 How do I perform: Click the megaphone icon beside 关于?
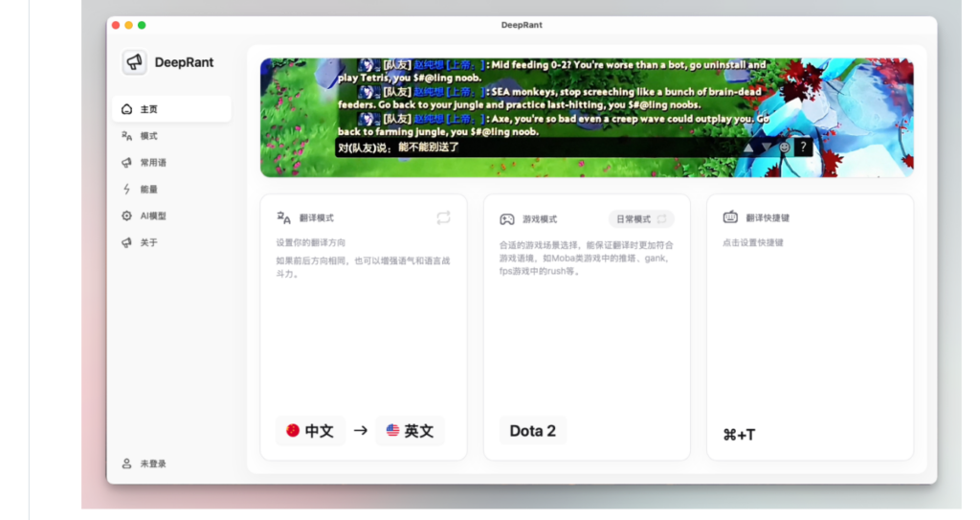tap(127, 242)
